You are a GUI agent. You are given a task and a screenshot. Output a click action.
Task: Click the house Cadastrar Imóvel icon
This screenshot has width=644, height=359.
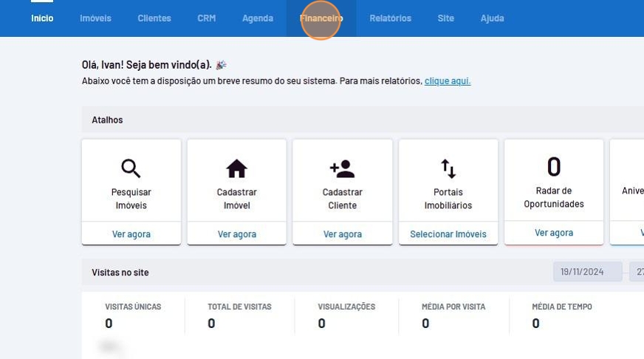[236, 168]
